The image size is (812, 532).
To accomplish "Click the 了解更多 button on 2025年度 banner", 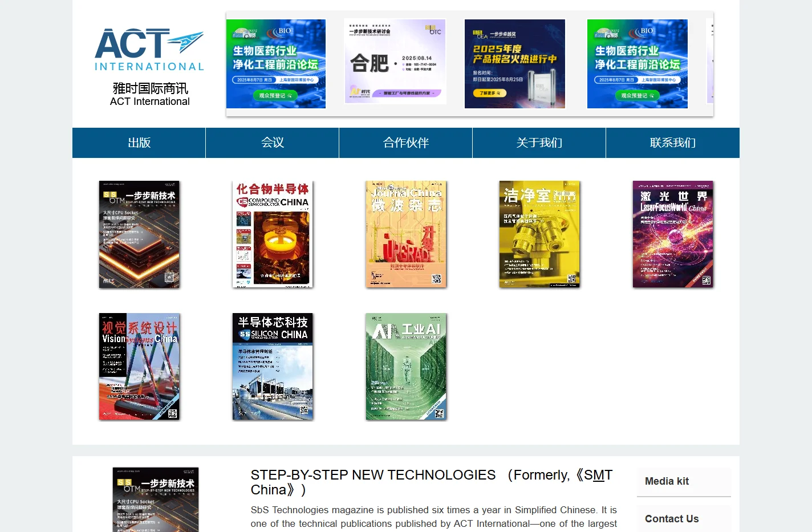I will click(x=490, y=92).
